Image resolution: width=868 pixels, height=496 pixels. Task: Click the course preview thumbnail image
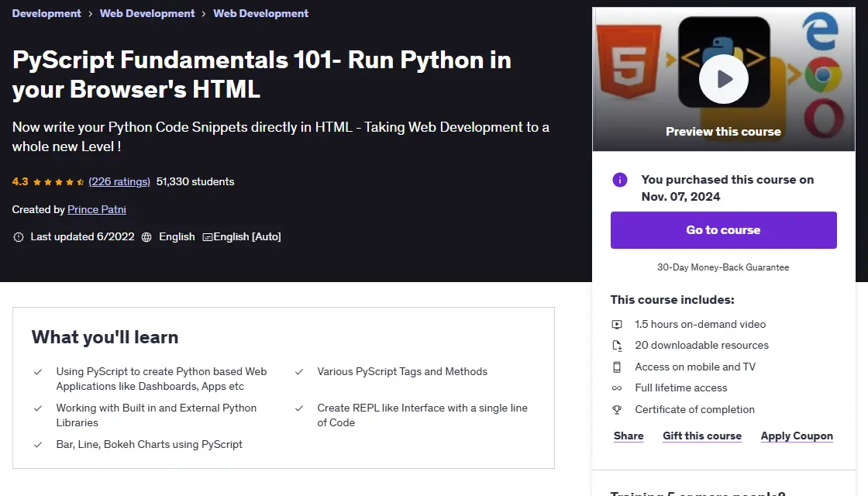[724, 79]
